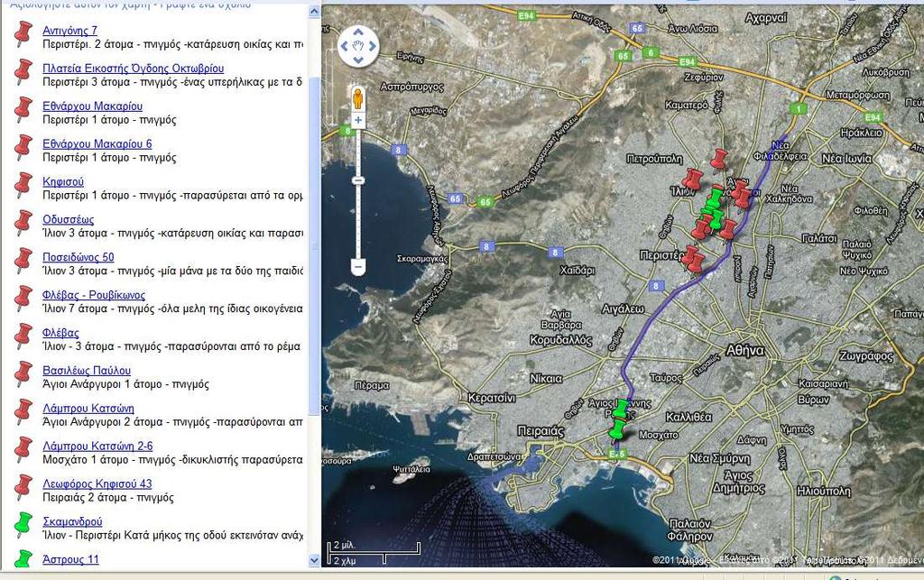Screen dimensions: 924x580
Task: Click the green pin beside Σκαμανδρού
Action: pos(23,523)
